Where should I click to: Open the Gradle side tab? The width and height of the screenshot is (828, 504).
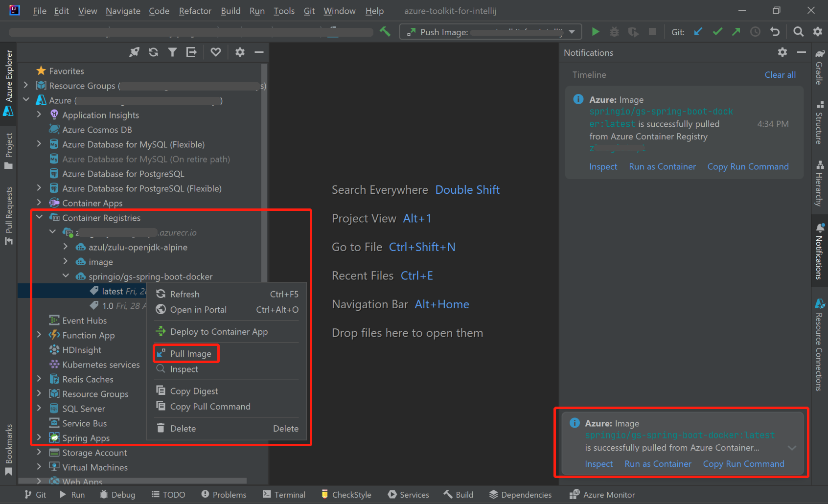click(820, 67)
